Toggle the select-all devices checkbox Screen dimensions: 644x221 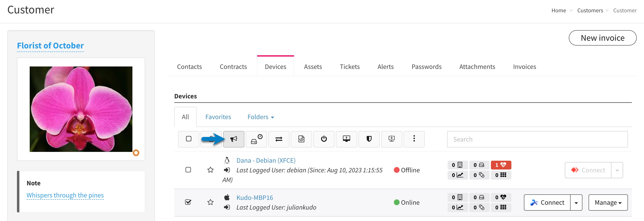pos(188,139)
